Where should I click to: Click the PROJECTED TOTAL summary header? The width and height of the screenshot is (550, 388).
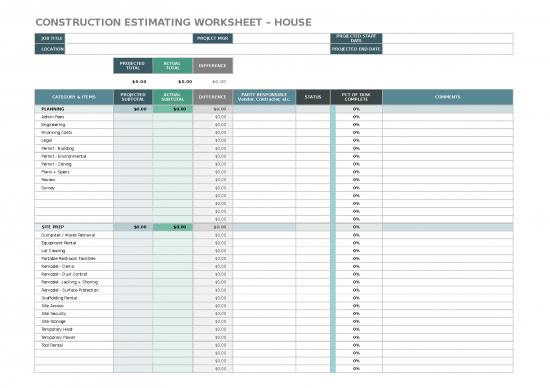click(133, 66)
